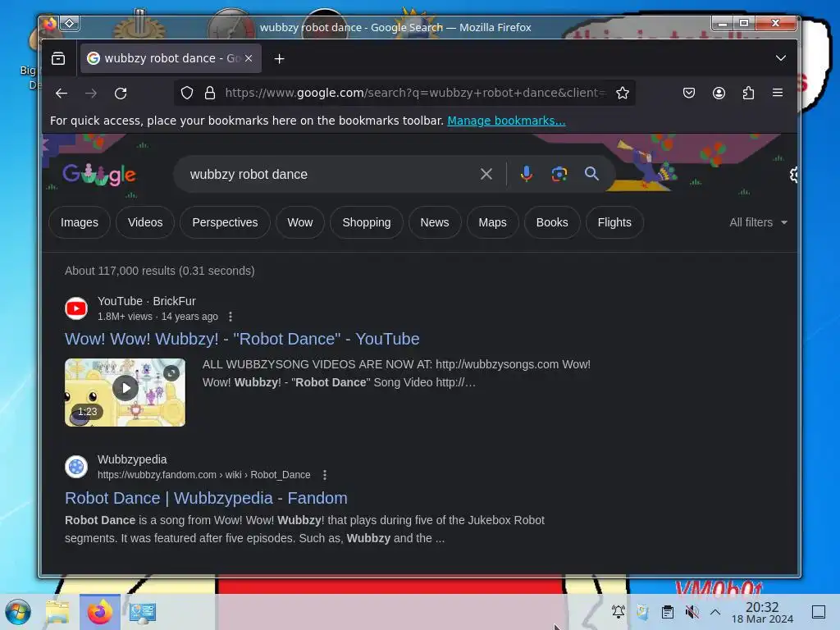
Task: Click the site padlock security icon
Action: click(210, 94)
